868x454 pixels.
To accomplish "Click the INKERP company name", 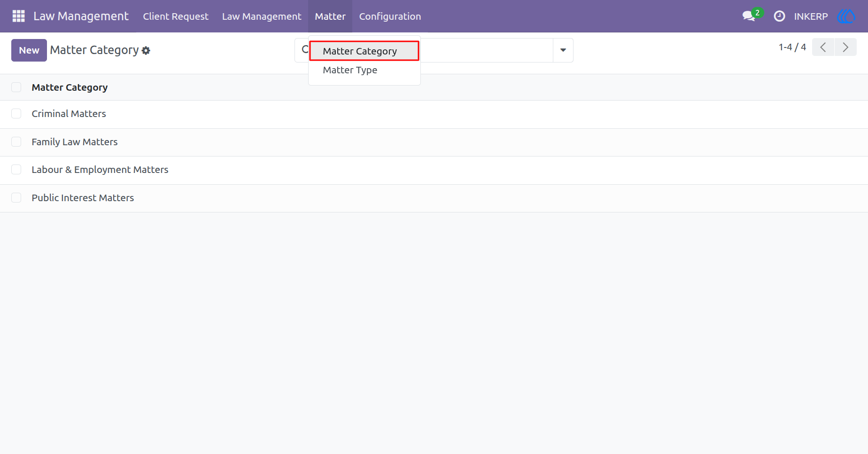I will coord(811,16).
